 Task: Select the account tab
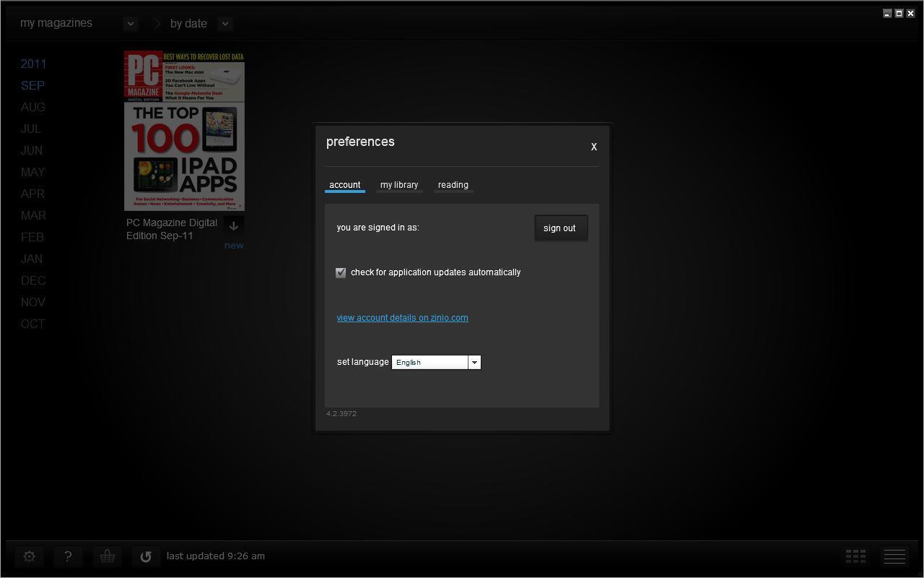pos(344,185)
